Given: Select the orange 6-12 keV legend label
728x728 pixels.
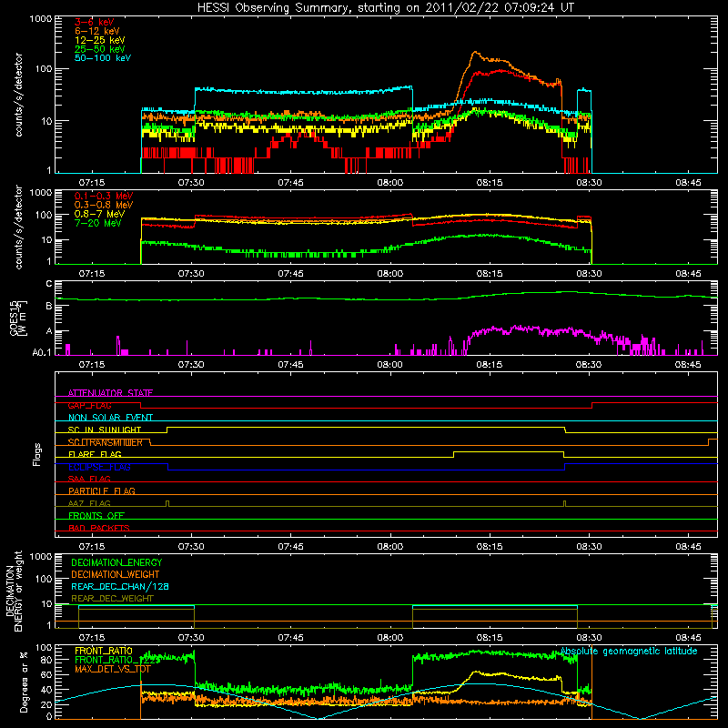Looking at the screenshot, I should 97,31.
